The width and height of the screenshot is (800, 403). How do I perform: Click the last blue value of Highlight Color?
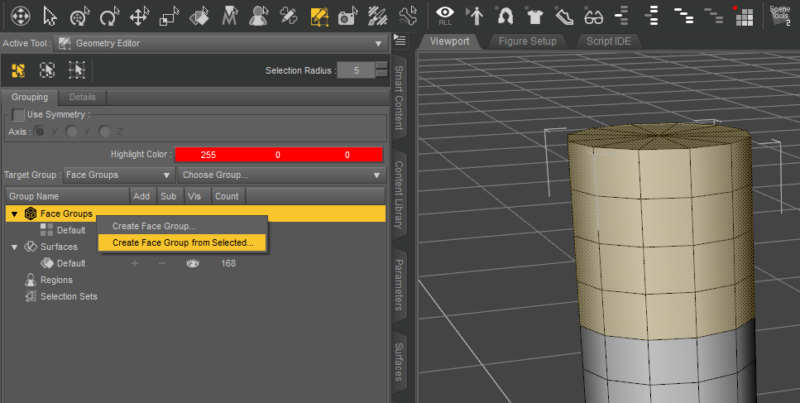coord(347,155)
